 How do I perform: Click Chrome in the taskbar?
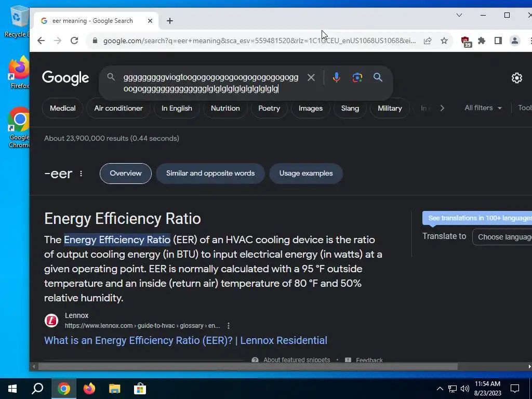63,389
